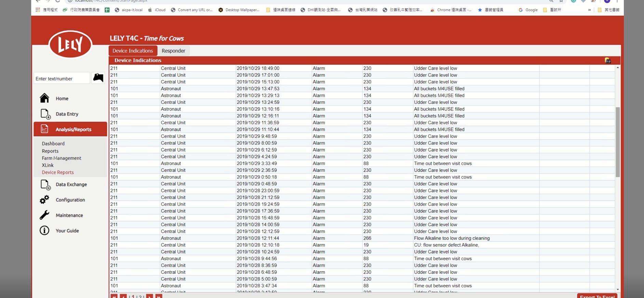Click the Export To Excel button
This screenshot has height=298, width=644.
[x=597, y=296]
